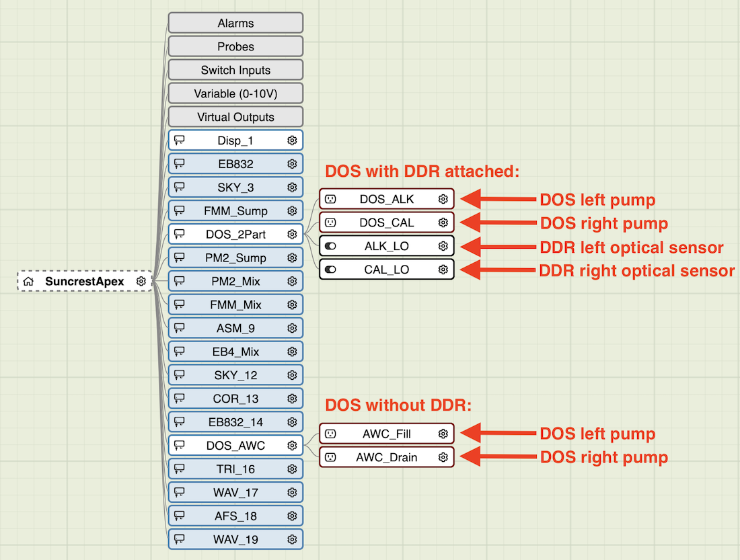
Task: Click the gear icon on DOS_ALK
Action: click(x=443, y=199)
